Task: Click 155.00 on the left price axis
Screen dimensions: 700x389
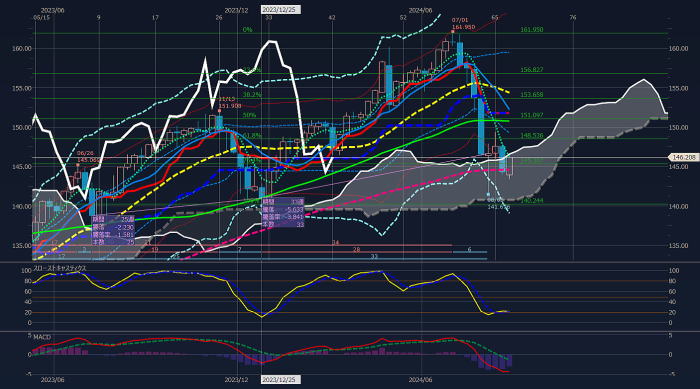Action: 22,88
